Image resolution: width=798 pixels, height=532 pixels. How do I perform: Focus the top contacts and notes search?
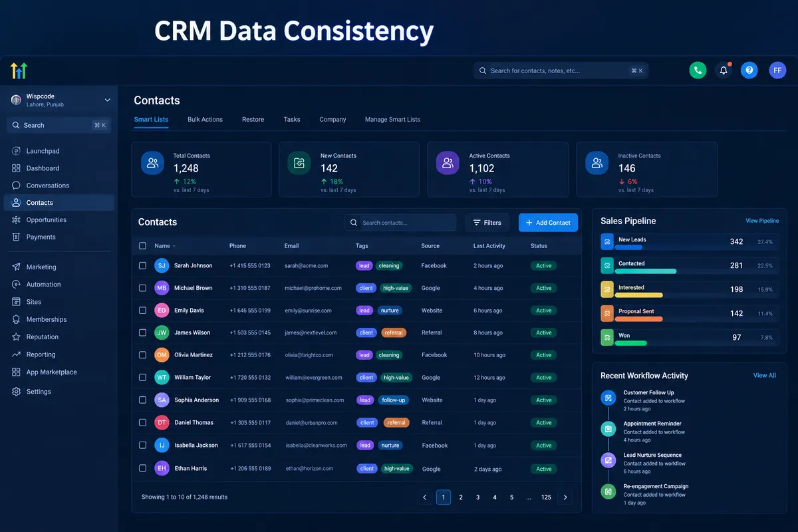click(x=561, y=70)
